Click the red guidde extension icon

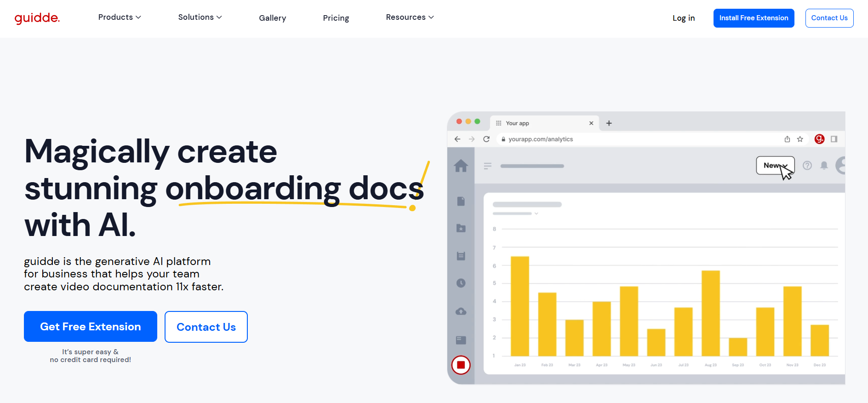(x=819, y=139)
